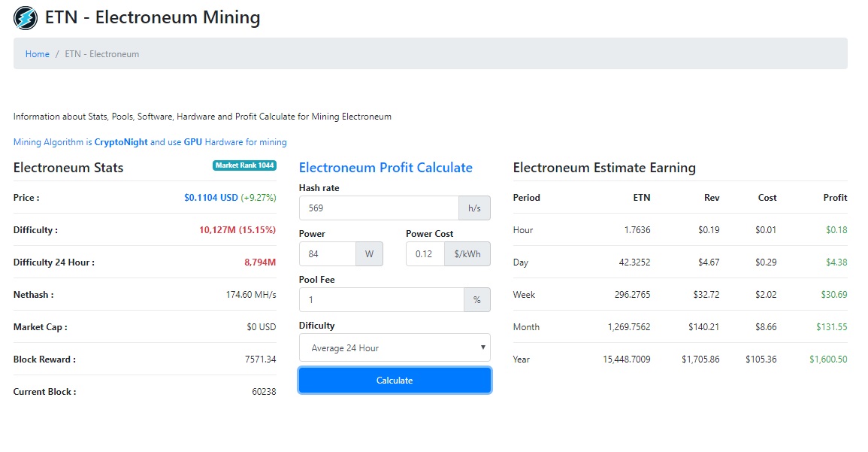Click the h/s unit addon
868x452 pixels.
[x=474, y=208]
